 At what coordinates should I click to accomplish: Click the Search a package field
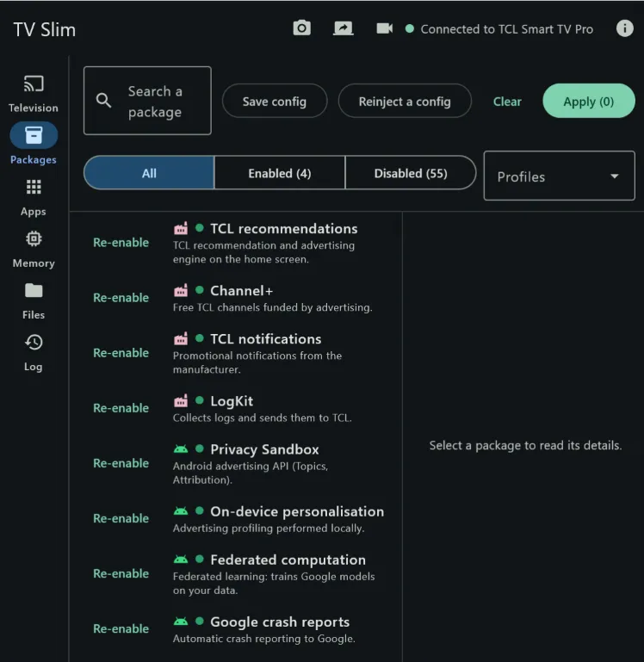(147, 101)
